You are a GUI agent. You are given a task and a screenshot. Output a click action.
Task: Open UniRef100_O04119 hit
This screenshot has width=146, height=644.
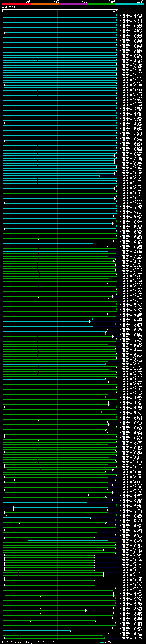131,58
